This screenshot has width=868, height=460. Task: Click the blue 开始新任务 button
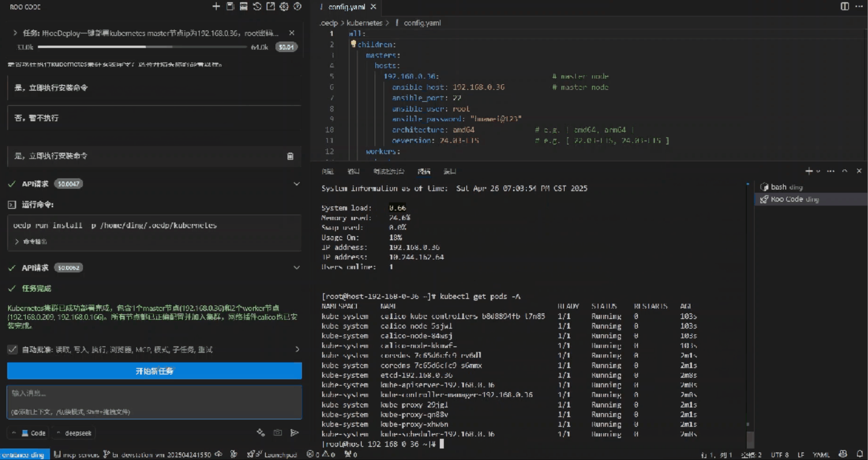(155, 371)
